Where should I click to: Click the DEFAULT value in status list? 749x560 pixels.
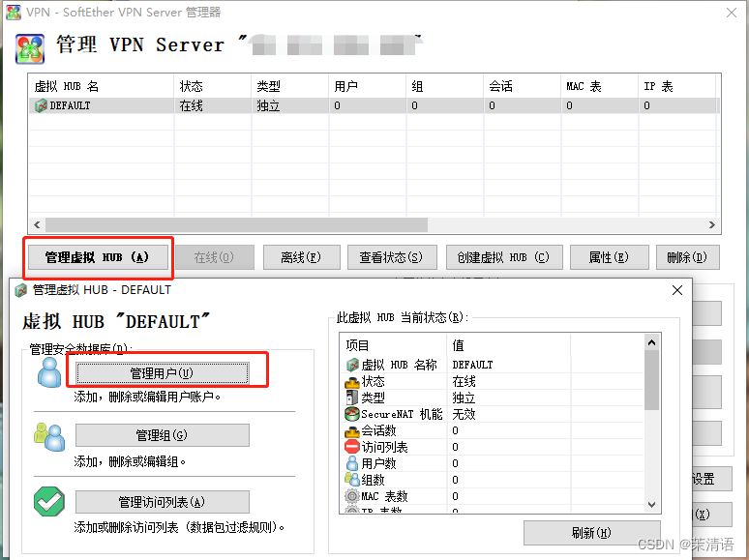[x=472, y=365]
